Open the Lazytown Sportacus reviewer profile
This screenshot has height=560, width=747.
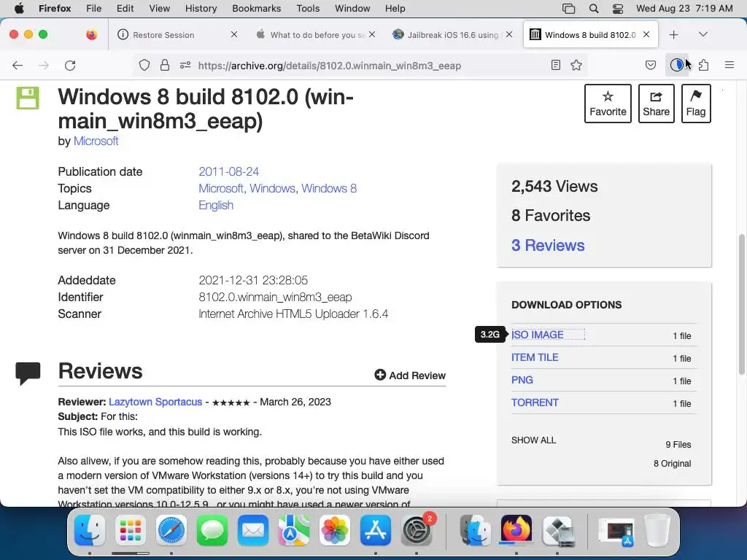(155, 402)
